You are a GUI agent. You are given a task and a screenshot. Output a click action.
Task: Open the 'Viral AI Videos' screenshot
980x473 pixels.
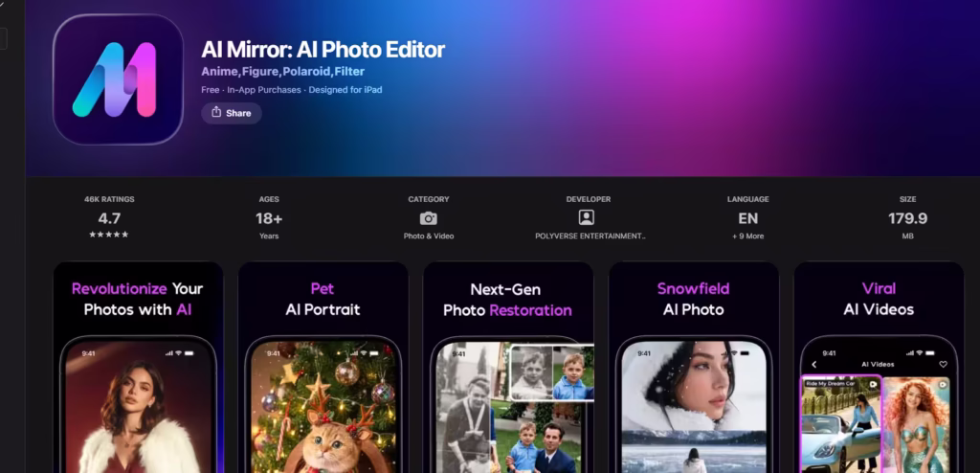[879, 368]
